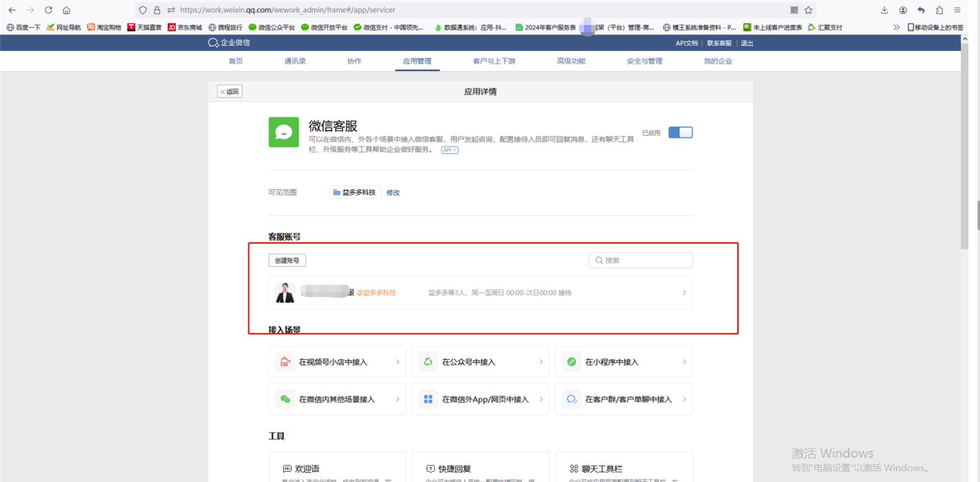Image resolution: width=980 pixels, height=482 pixels.
Task: Click the 修改 link for visible range
Action: click(393, 193)
